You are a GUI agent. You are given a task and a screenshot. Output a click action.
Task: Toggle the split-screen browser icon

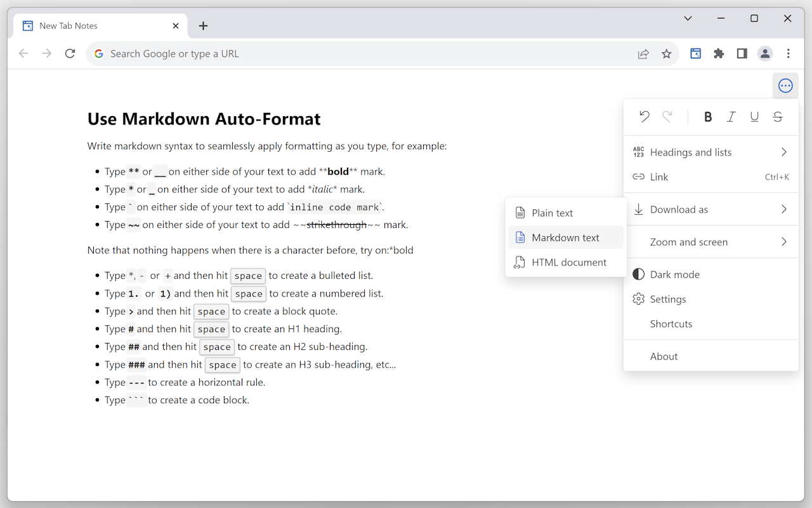[742, 53]
